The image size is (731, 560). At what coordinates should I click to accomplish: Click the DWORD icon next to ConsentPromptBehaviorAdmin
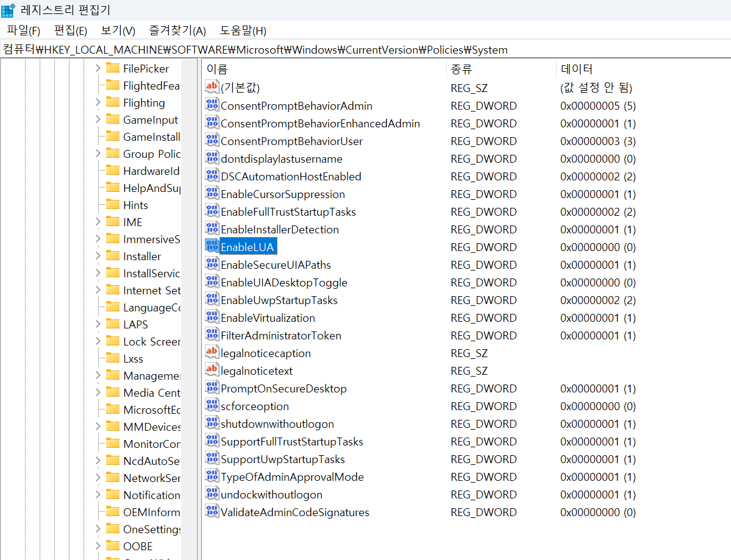point(212,105)
